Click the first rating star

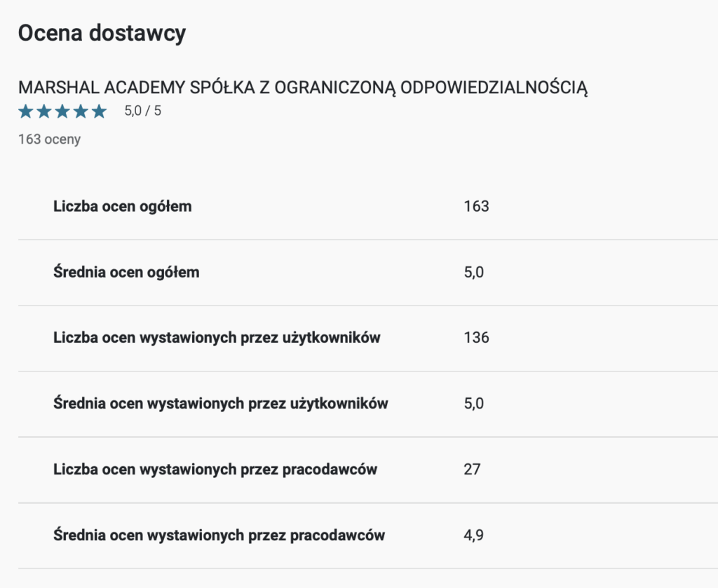[x=26, y=111]
